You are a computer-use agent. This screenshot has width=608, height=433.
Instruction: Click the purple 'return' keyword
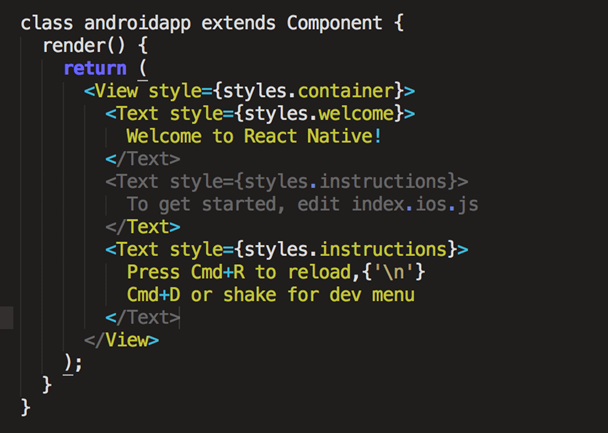[95, 69]
